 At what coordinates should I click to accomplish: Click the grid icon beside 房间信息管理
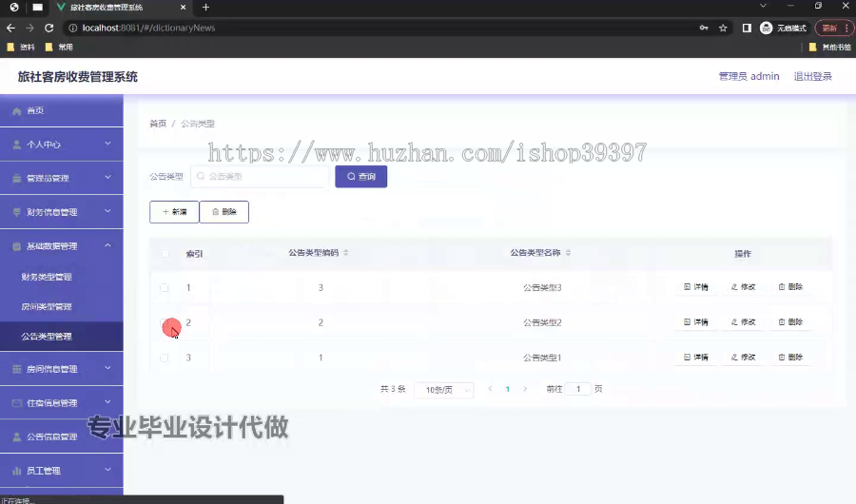(16, 369)
